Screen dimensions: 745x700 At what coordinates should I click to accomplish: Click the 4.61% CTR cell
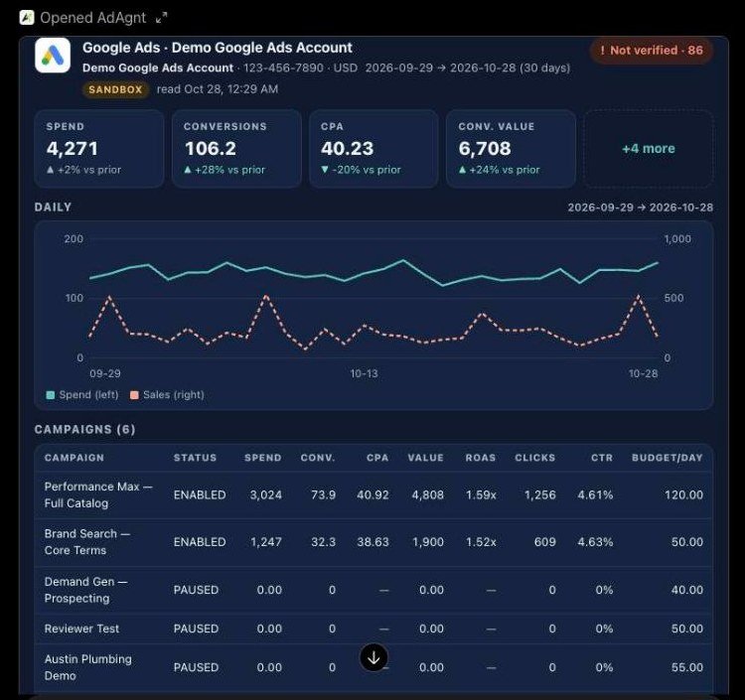(x=595, y=494)
